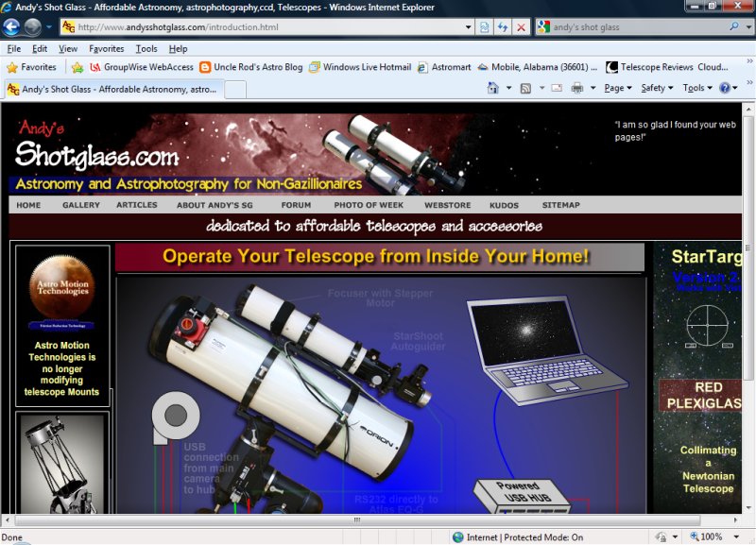Click the RED PLEXIGLAS sidebar link
756x545 pixels.
[x=701, y=395]
